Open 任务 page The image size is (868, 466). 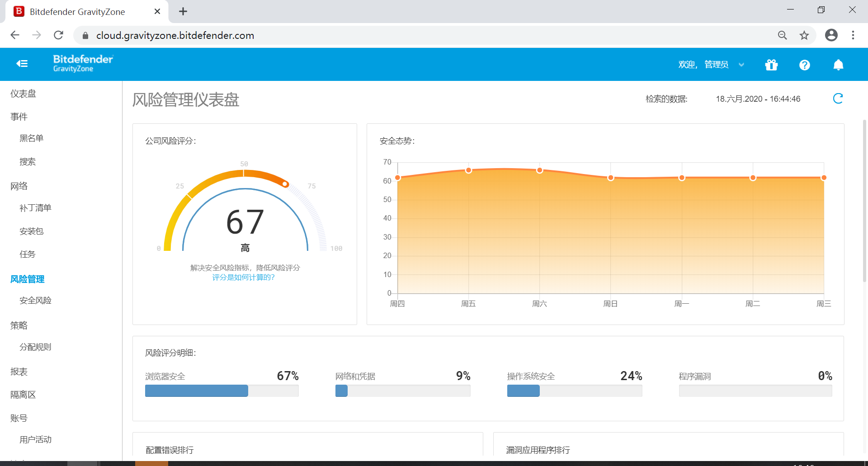click(x=28, y=254)
